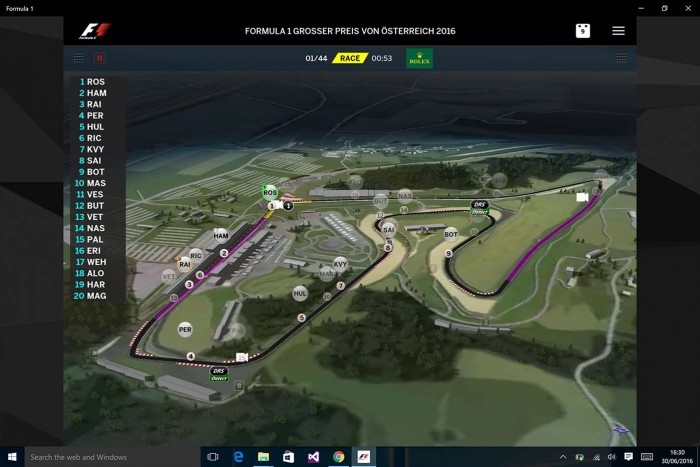Select driver 3 RAI in the standings
This screenshot has height=467, width=700.
pyautogui.click(x=92, y=104)
